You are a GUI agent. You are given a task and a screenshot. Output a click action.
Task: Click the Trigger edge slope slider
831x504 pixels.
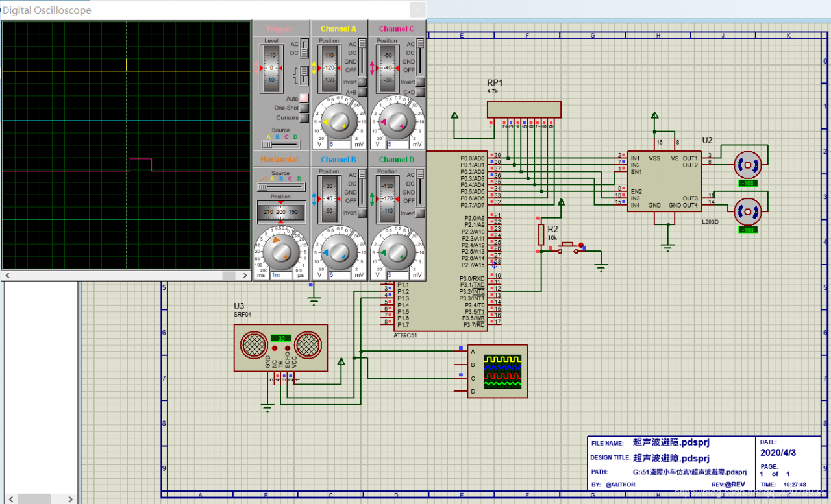(304, 75)
